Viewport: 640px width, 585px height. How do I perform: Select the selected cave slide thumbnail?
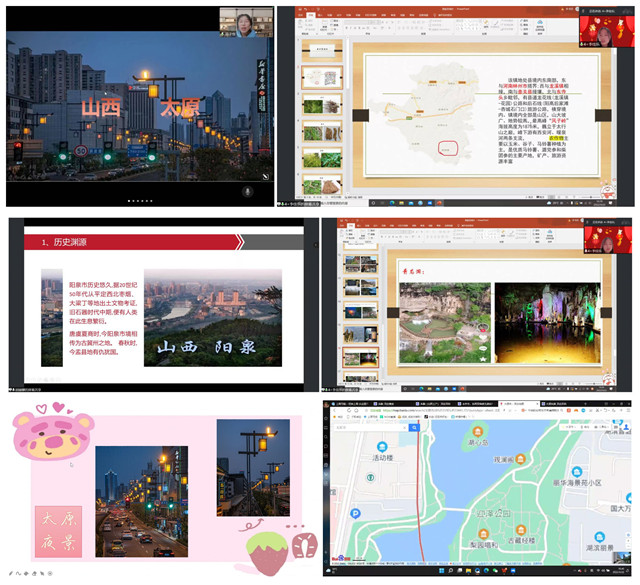(360, 357)
